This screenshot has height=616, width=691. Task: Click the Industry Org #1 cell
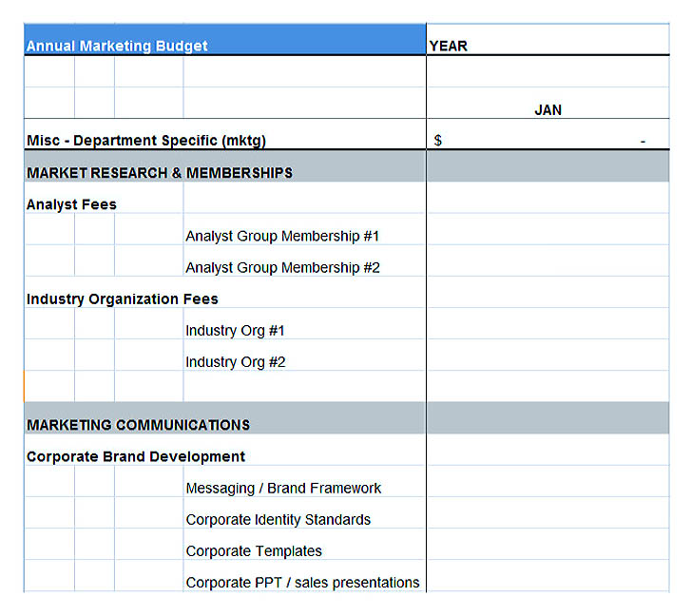pyautogui.click(x=304, y=324)
